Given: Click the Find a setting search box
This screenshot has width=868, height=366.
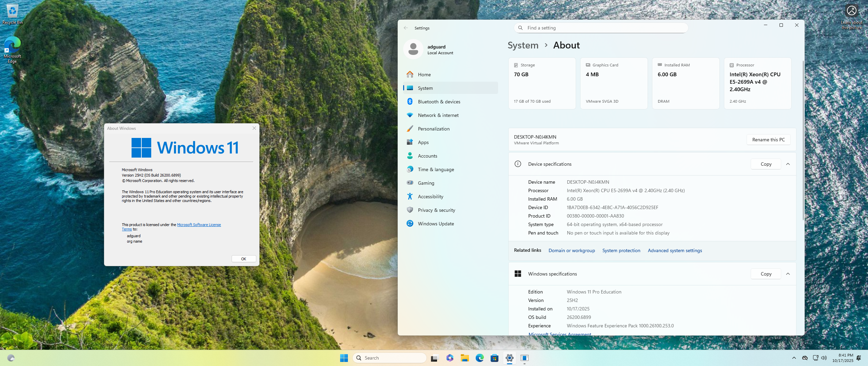Looking at the screenshot, I should point(601,28).
